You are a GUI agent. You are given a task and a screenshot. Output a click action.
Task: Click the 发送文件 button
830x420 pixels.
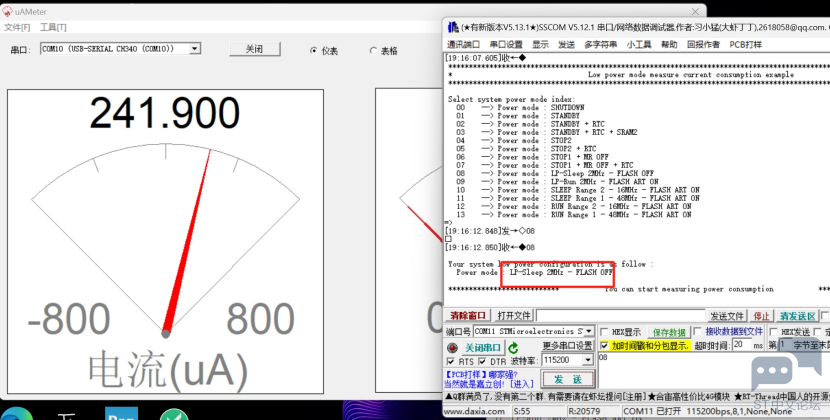727,316
